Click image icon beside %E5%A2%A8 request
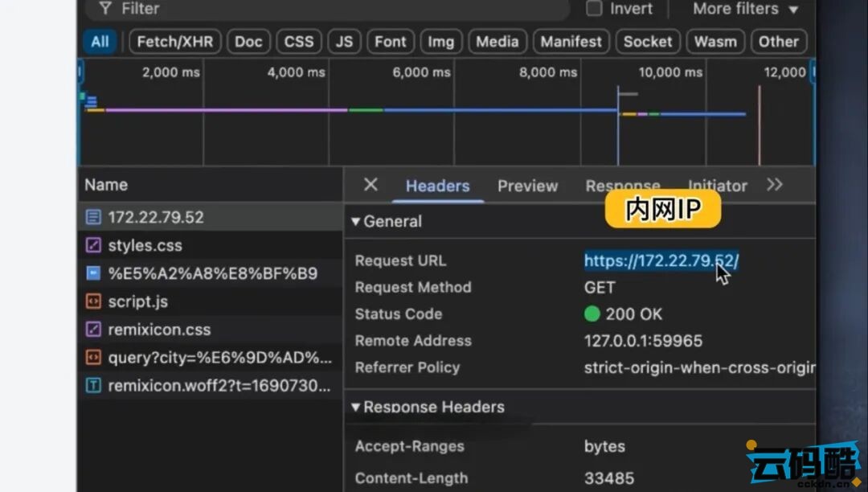Image resolution: width=868 pixels, height=492 pixels. [93, 273]
